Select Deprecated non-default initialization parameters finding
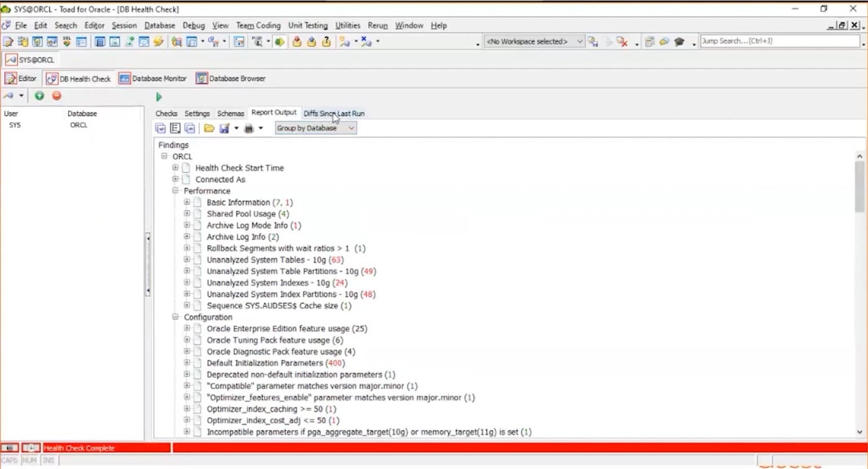The height and width of the screenshot is (469, 868). [x=301, y=374]
